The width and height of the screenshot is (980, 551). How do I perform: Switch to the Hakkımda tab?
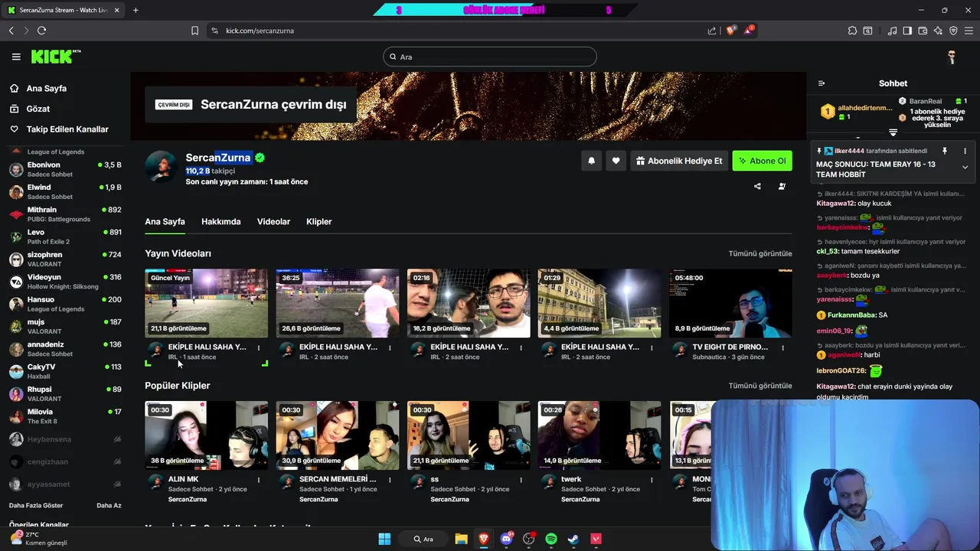click(x=221, y=222)
